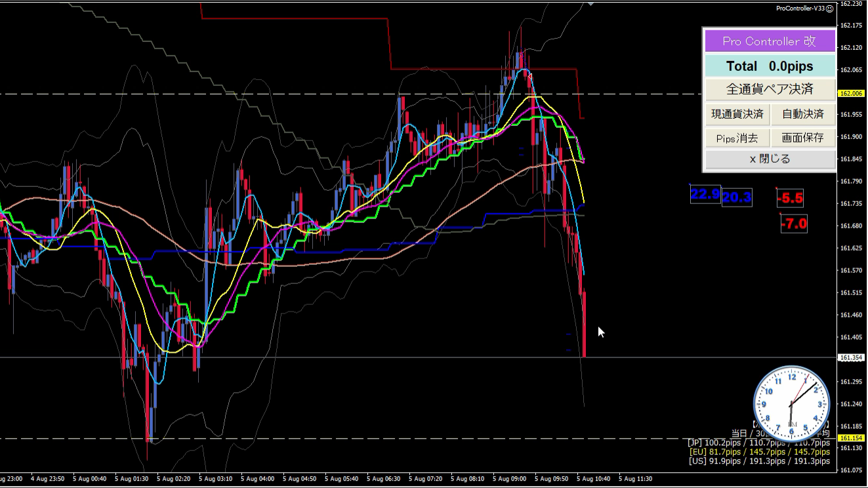Click the 161.075 price scale label
The width and height of the screenshot is (868, 488).
[851, 470]
